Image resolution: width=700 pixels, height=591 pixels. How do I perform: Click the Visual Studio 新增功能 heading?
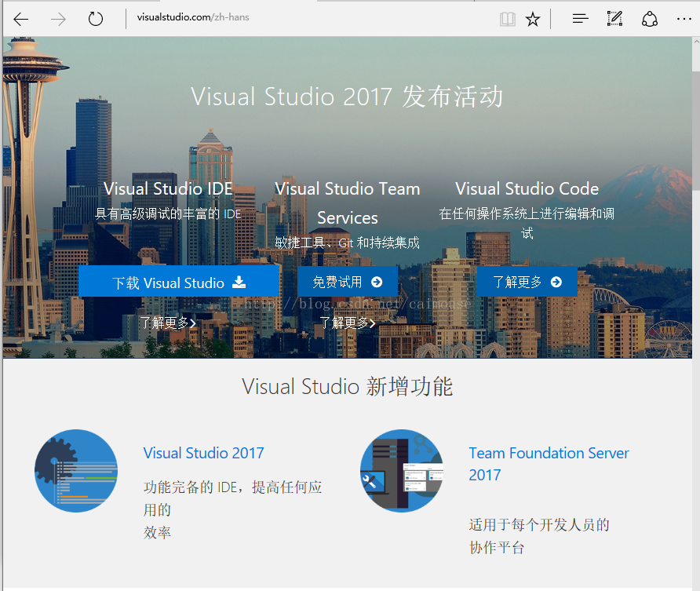[x=348, y=387]
